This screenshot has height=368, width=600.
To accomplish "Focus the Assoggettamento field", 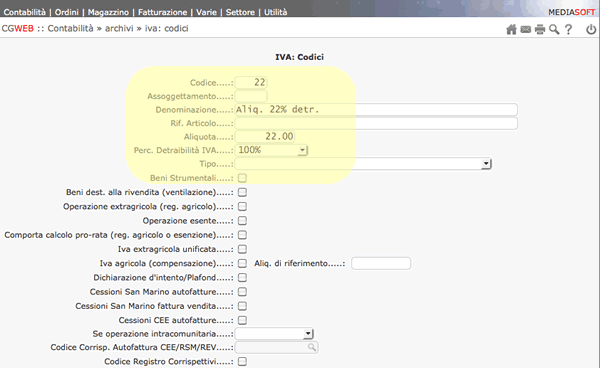I will 251,96.
